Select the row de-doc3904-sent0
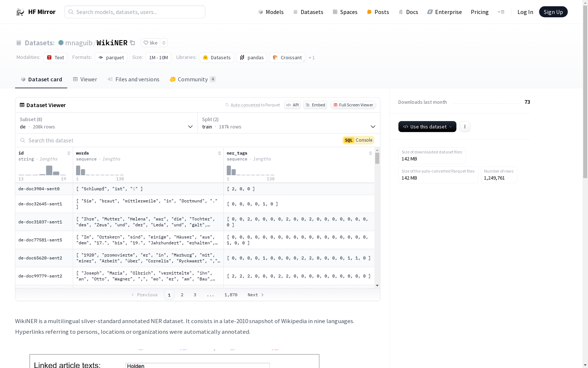The height and width of the screenshot is (368, 588). tap(195, 189)
